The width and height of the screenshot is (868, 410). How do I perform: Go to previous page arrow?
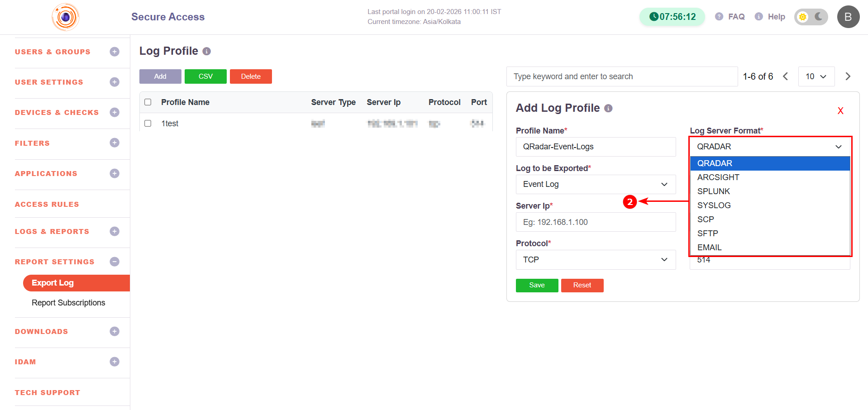coord(786,76)
